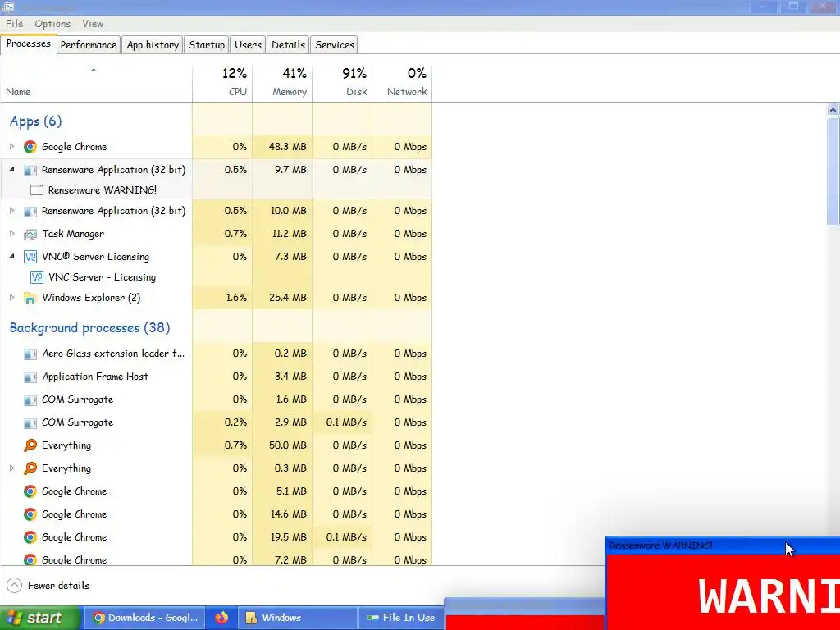Open the Windows taskbar button
Viewport: 840px width, 630px height.
pos(297,618)
